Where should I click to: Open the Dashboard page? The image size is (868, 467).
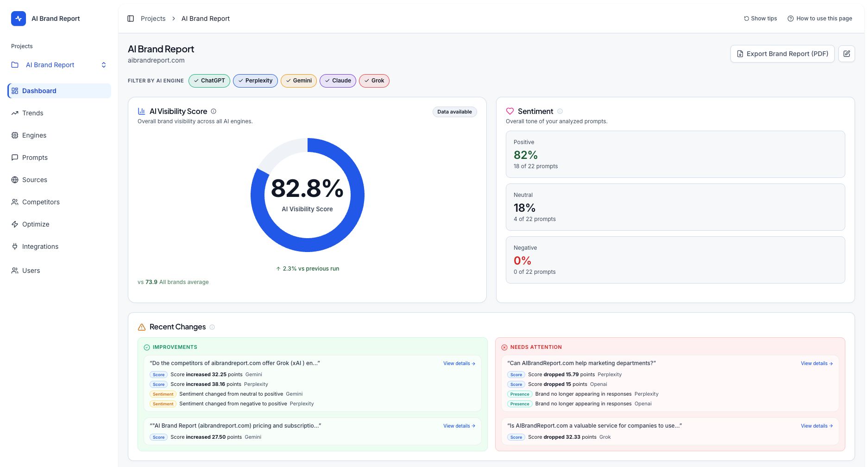59,91
